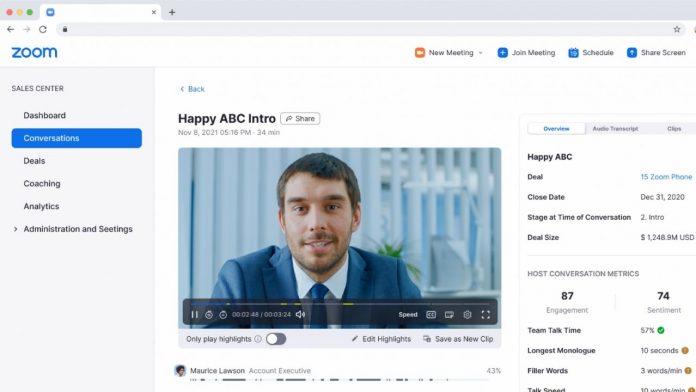
Task: Enter fullscreen video mode
Action: tap(485, 314)
